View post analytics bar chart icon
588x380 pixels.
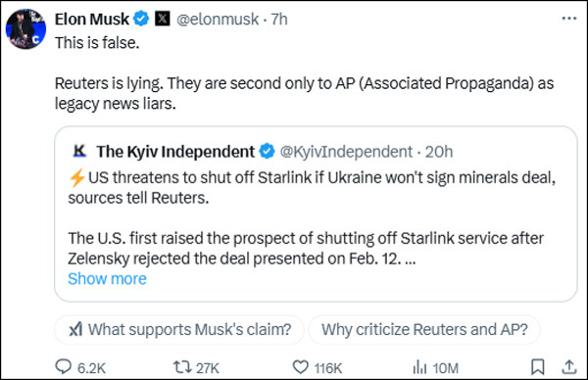(419, 367)
